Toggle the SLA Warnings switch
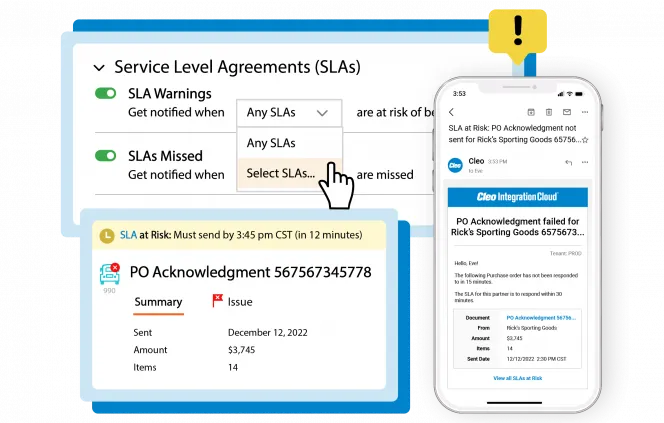The height and width of the screenshot is (423, 664). (105, 93)
